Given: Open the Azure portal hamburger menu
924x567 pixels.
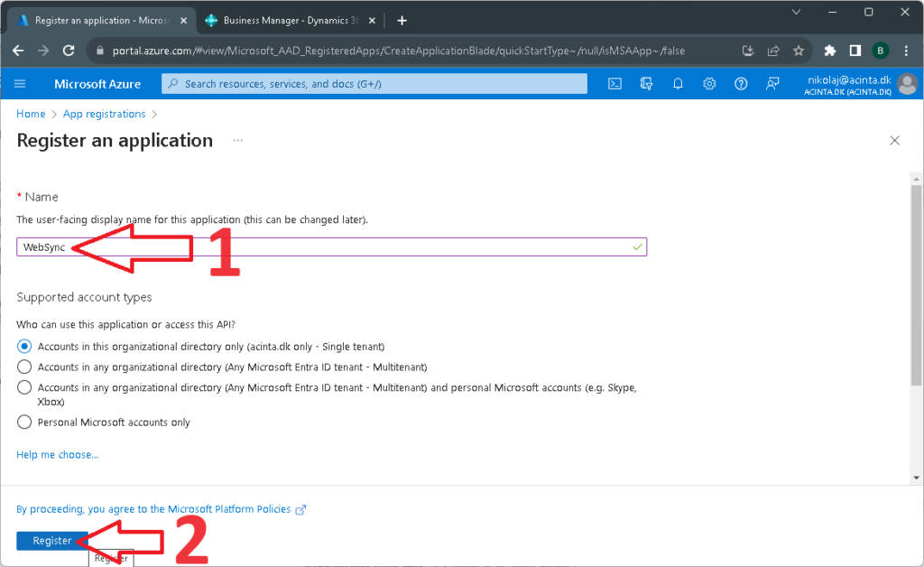Looking at the screenshot, I should [x=20, y=84].
